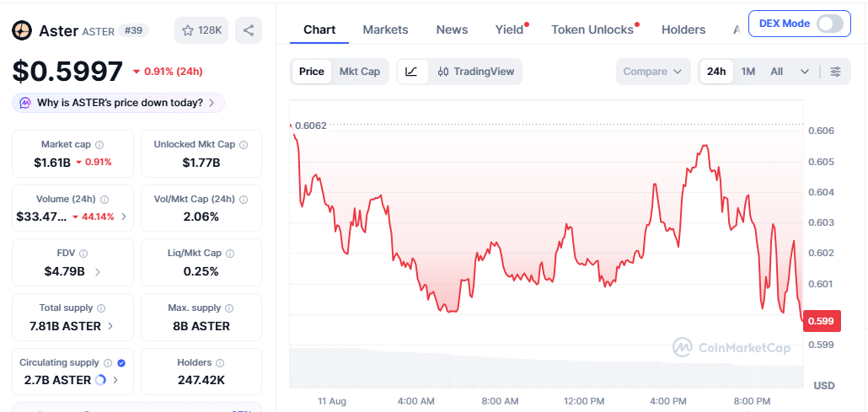Click the Market cap info icon
Viewport: 868px width, 412px height.
click(x=99, y=145)
